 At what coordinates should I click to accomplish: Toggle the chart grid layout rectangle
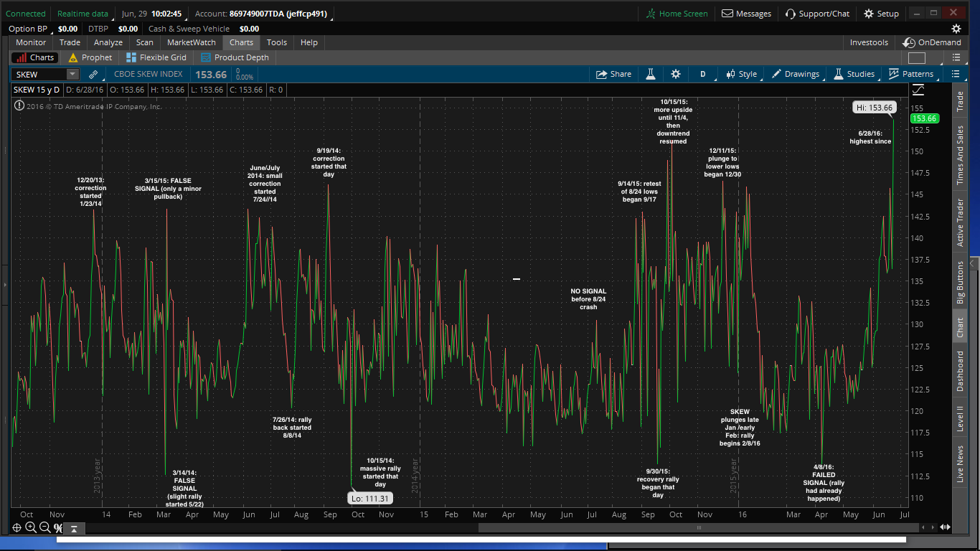916,58
